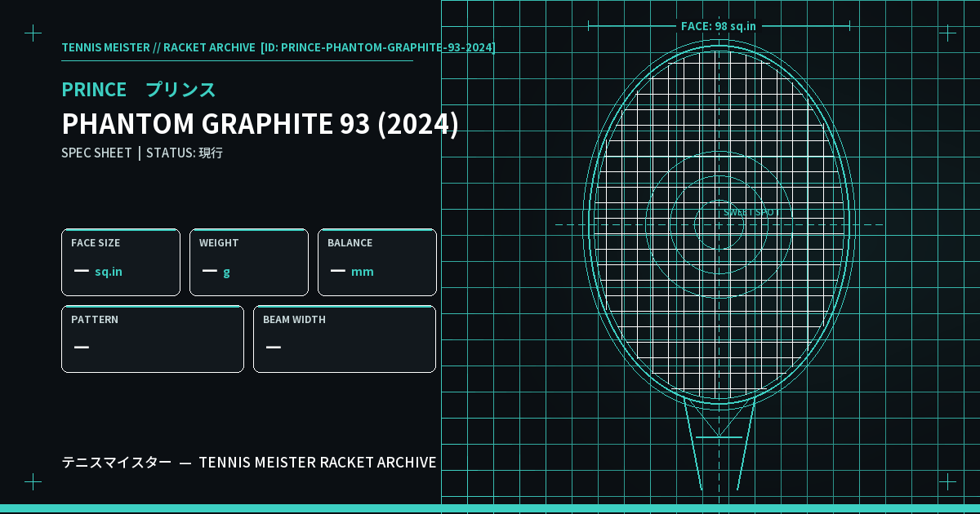Click the title PHANTOM GRAPHITE 93 (2024)

(260, 124)
